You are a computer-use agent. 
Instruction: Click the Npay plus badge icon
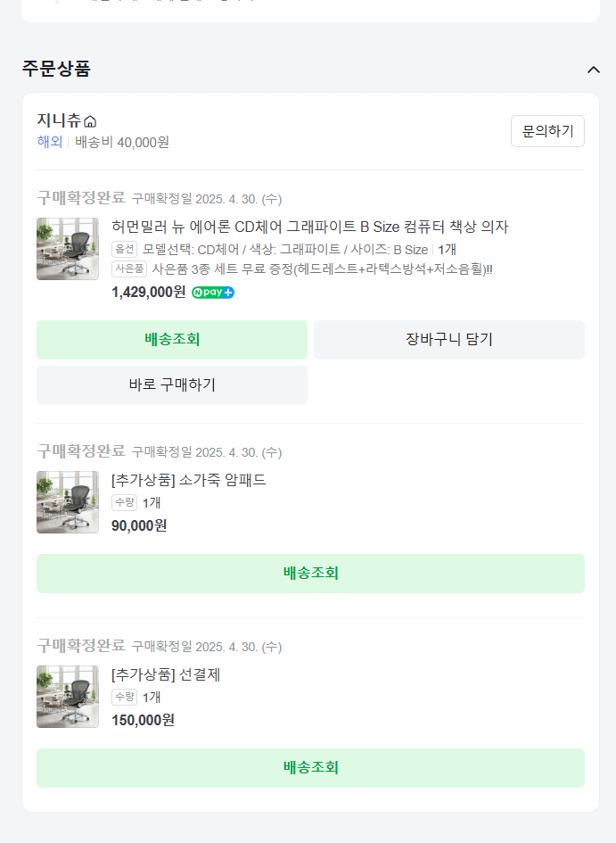point(213,293)
